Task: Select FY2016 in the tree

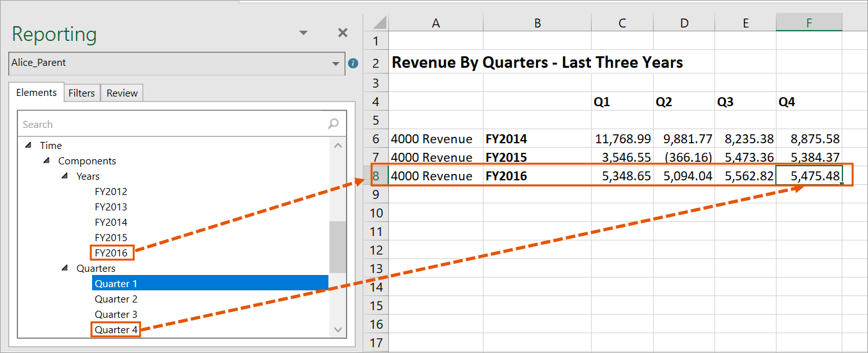Action: (x=111, y=253)
